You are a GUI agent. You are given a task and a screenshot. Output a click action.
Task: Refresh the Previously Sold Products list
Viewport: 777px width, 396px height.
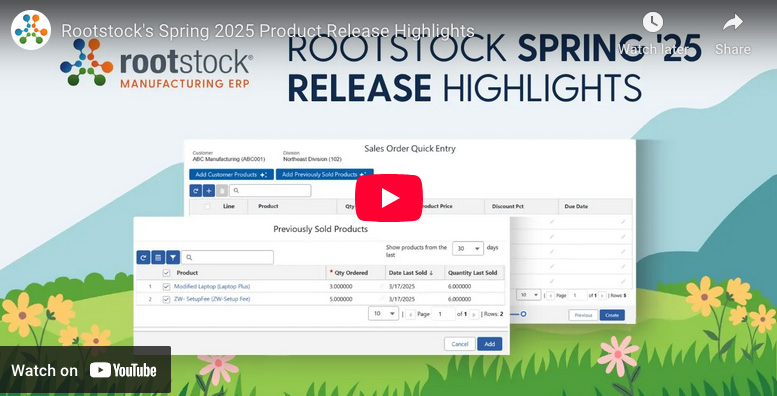(x=143, y=257)
